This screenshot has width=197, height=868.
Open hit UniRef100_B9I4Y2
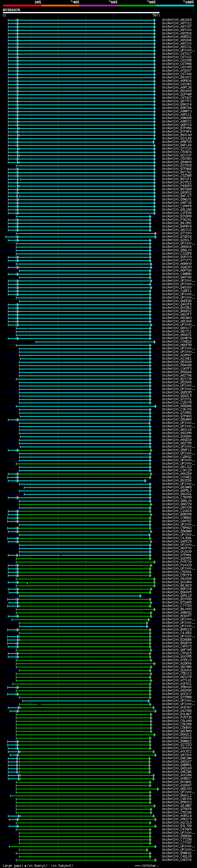tap(177, 77)
